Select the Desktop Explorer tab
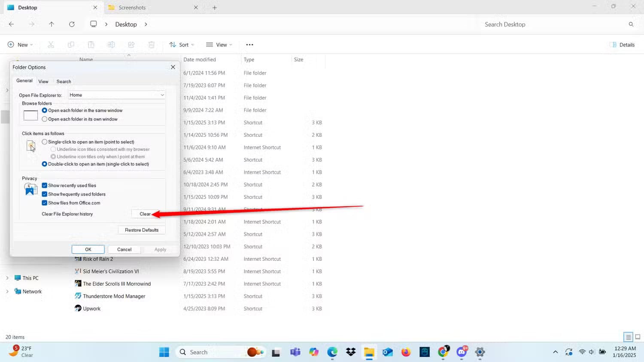644x362 pixels. pyautogui.click(x=52, y=8)
